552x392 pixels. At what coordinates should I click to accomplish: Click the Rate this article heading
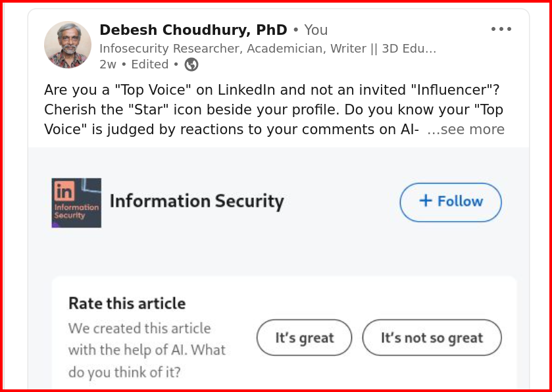pyautogui.click(x=127, y=303)
